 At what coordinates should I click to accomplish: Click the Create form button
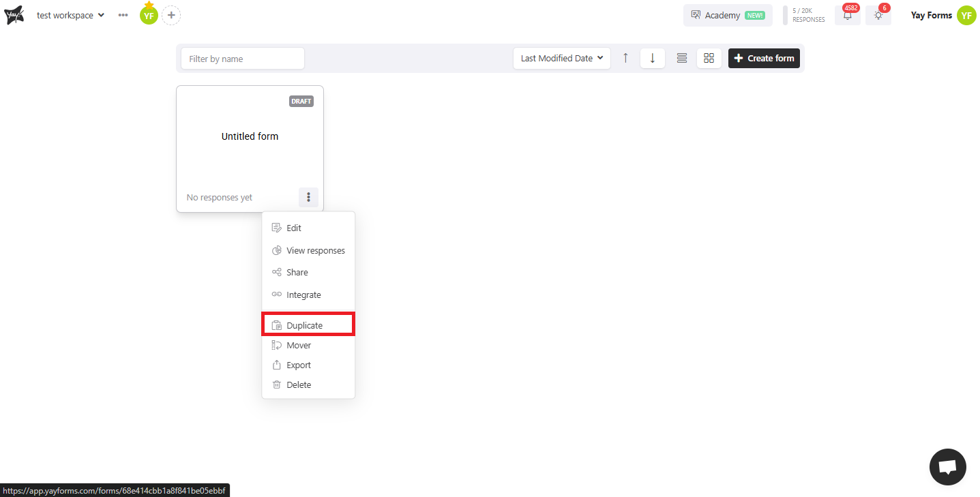764,59
